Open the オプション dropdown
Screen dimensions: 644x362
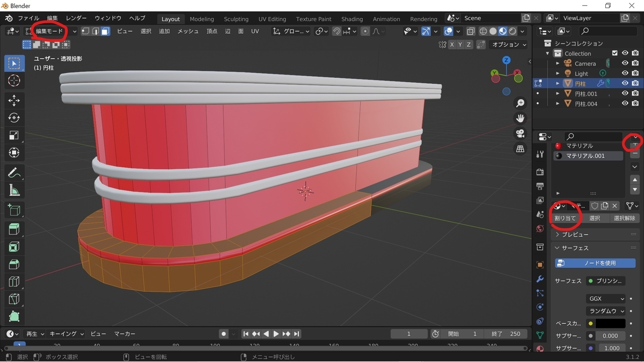point(509,45)
